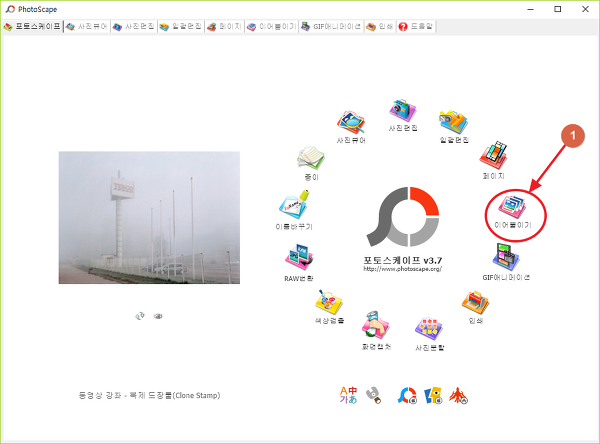Viewport: 600px width, 444px height.
Task: Click the language selection icon (A中가あ)
Action: (348, 395)
